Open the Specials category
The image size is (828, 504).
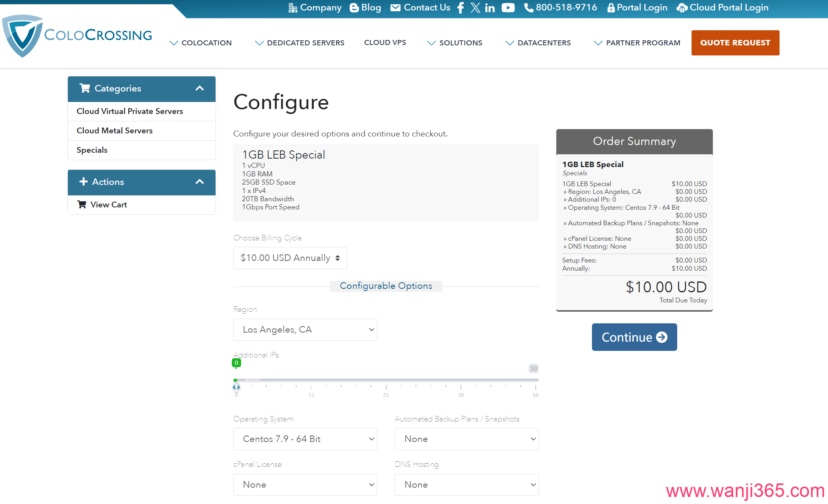[141, 150]
